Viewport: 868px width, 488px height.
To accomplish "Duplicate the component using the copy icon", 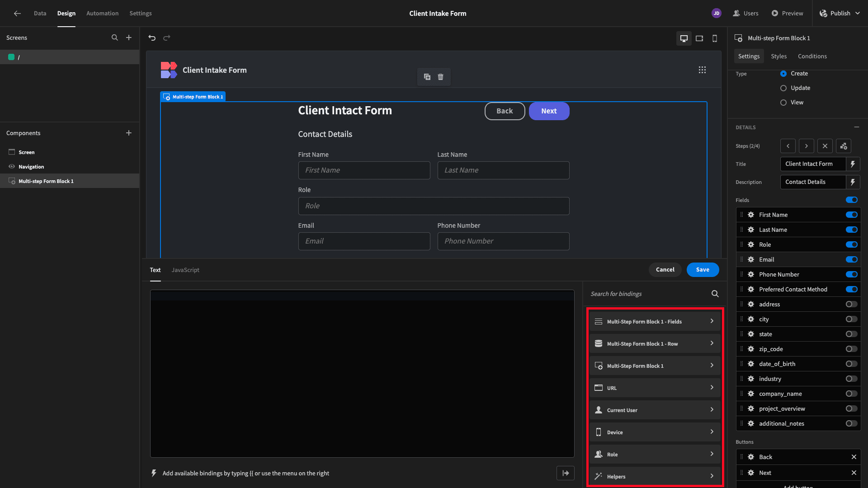I will pos(427,77).
